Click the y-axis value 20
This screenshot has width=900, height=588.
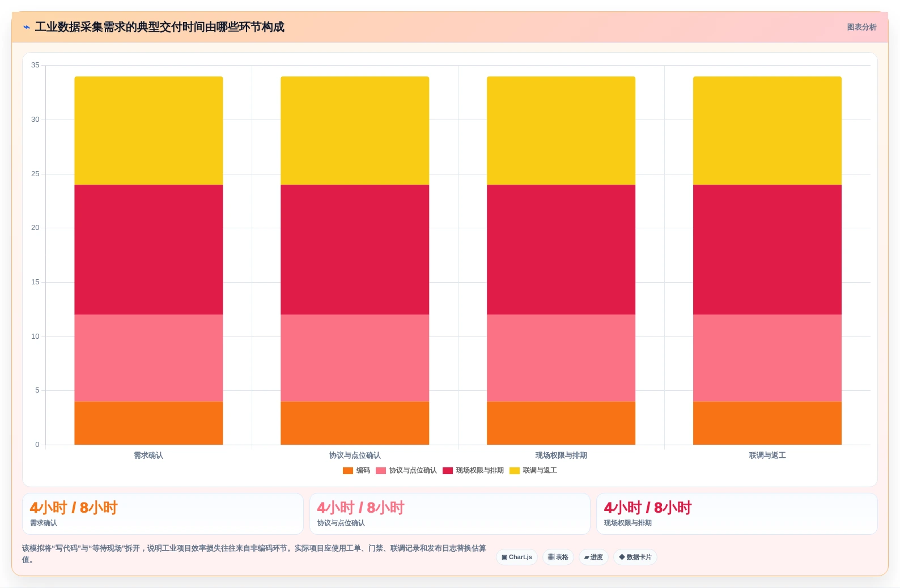coord(35,228)
